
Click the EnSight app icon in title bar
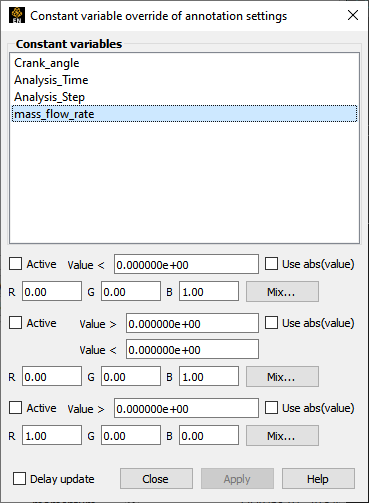[17, 16]
